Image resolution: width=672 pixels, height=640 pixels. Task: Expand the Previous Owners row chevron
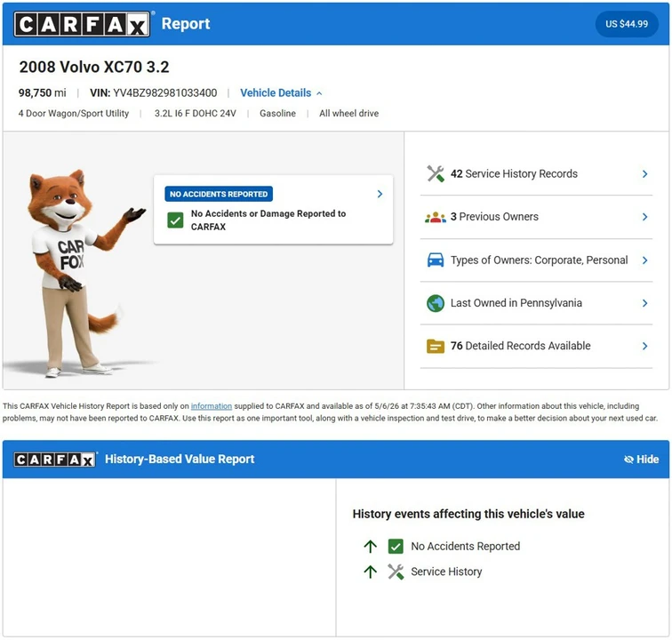[644, 217]
